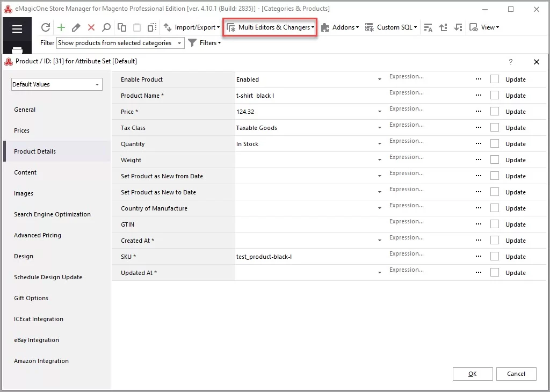This screenshot has width=550, height=392.
Task: Check Update box for Tax Class
Action: click(x=495, y=128)
